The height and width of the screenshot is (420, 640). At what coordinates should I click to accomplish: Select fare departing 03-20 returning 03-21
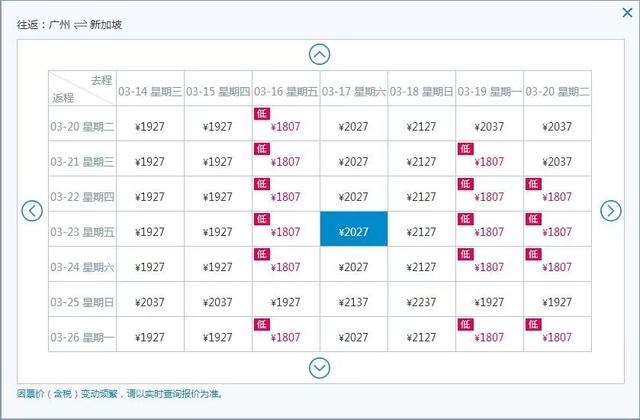click(557, 158)
